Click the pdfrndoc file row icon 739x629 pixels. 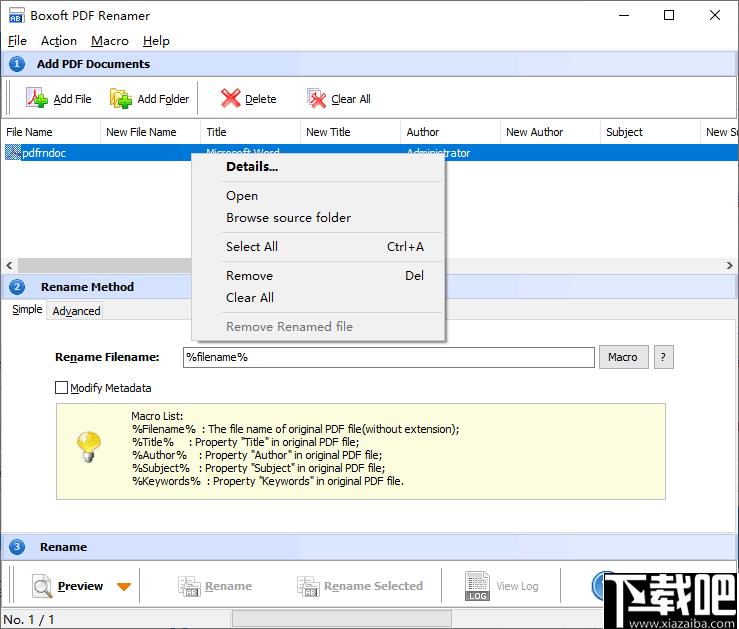click(13, 153)
